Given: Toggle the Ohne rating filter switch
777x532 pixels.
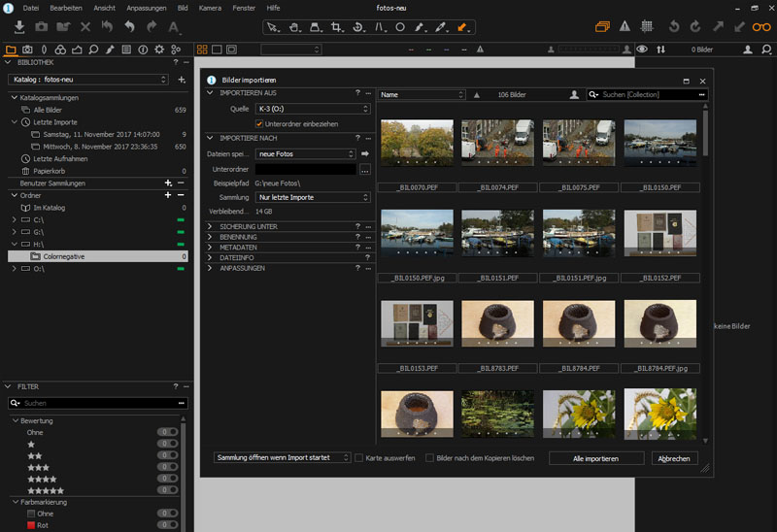Looking at the screenshot, I should [167, 431].
